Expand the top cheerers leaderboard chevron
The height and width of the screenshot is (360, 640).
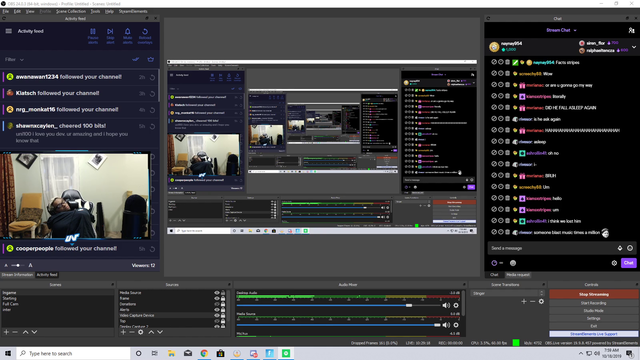634,47
